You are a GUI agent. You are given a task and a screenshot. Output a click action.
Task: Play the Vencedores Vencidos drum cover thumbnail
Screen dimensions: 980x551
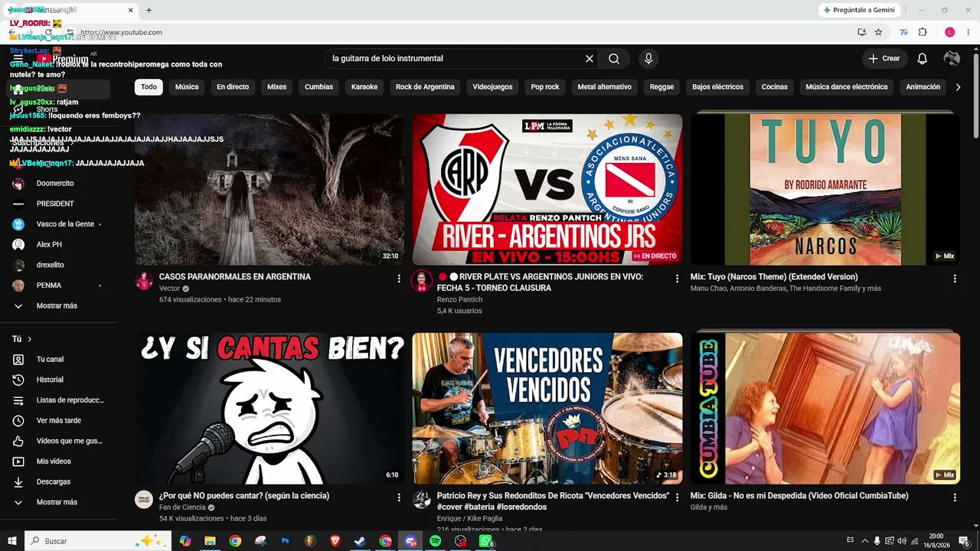547,409
